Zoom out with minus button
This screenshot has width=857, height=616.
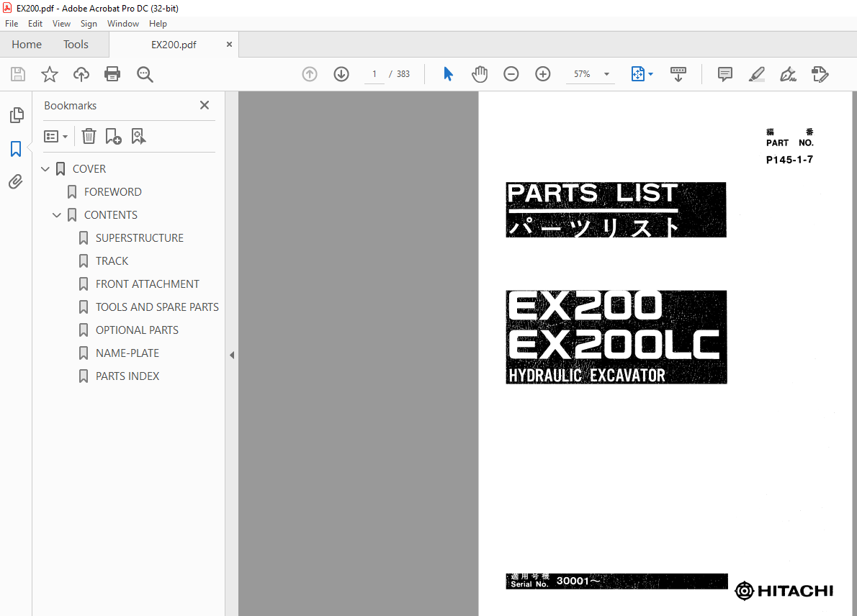511,73
